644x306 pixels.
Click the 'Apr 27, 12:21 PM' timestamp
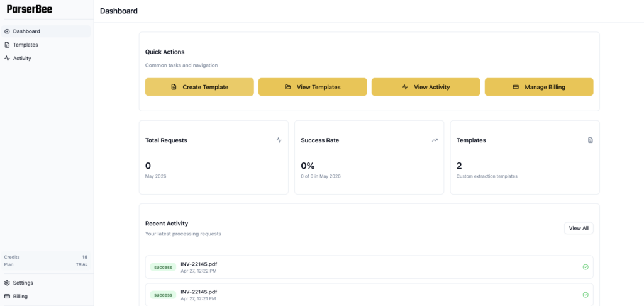198,298
